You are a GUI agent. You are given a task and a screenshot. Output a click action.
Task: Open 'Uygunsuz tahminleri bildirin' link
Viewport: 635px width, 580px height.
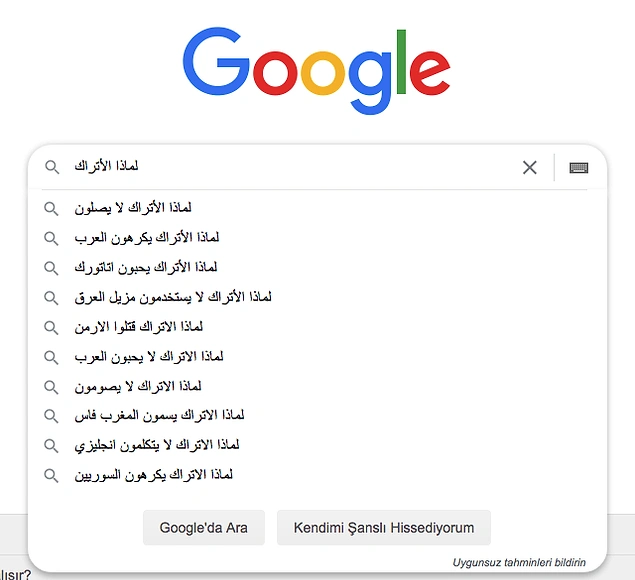[x=519, y=562]
